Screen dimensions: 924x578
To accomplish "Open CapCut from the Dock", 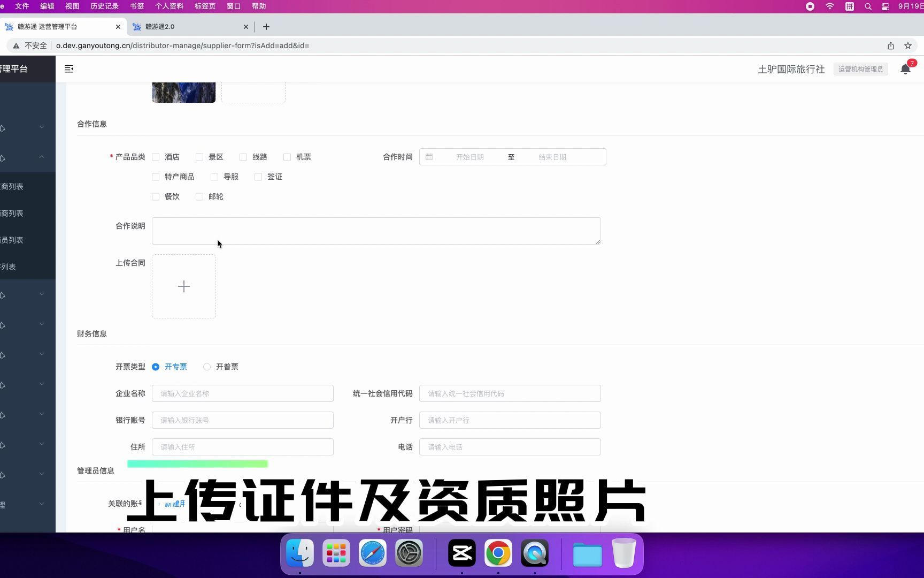I will pyautogui.click(x=462, y=553).
